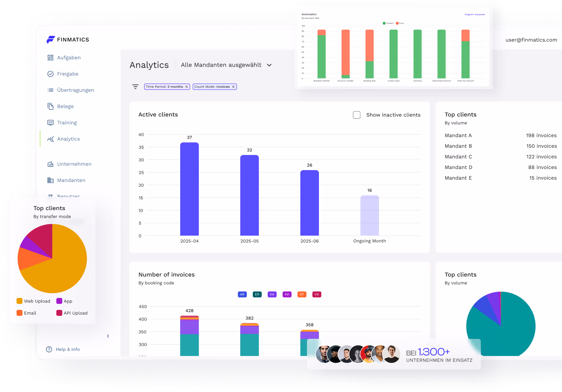
Task: Click the Mandant A row
Action: tap(501, 135)
